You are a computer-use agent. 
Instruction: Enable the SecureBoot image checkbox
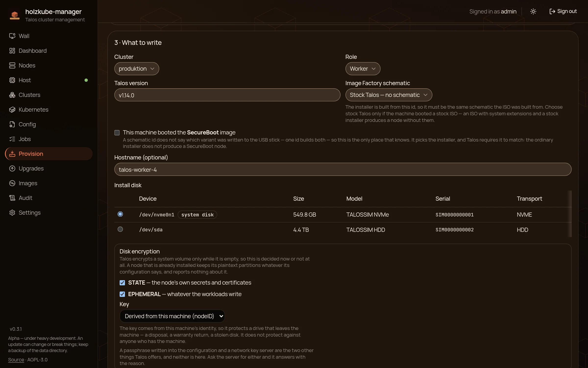pos(117,133)
